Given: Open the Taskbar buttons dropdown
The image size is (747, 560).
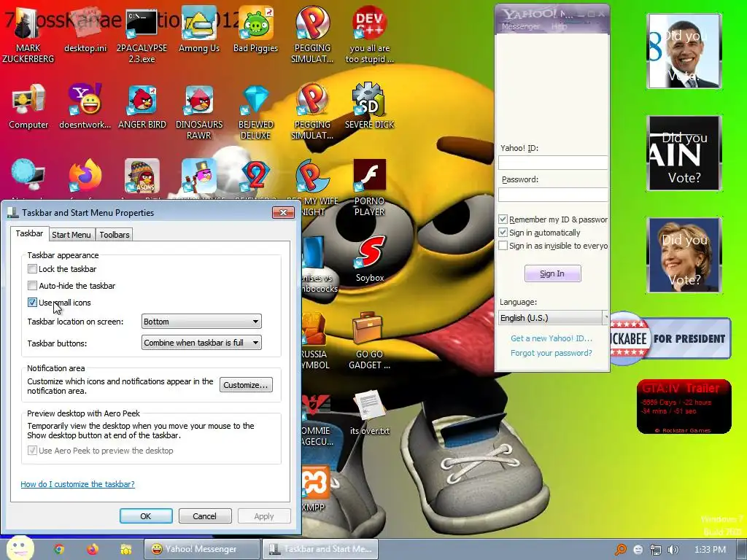Looking at the screenshot, I should [201, 343].
